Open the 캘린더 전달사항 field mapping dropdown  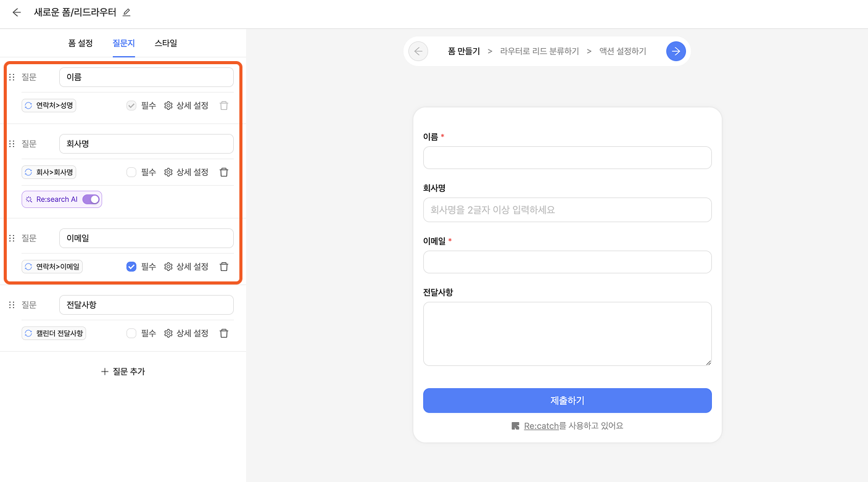[x=54, y=333]
